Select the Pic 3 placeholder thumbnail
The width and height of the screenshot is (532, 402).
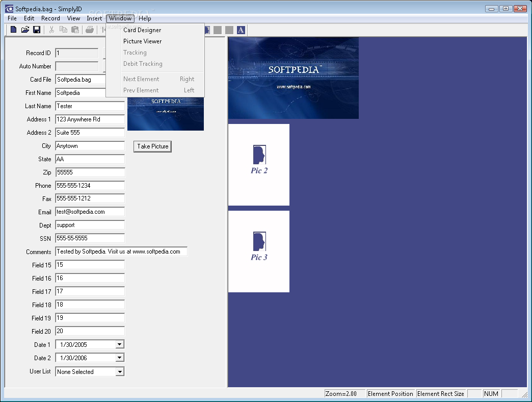click(x=259, y=251)
